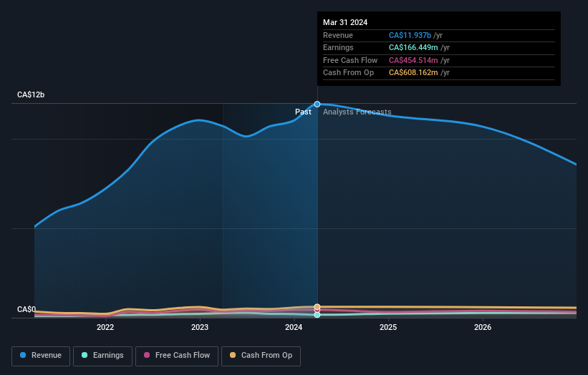
Task: Click the CA$11.937b revenue value
Action: [x=410, y=35]
